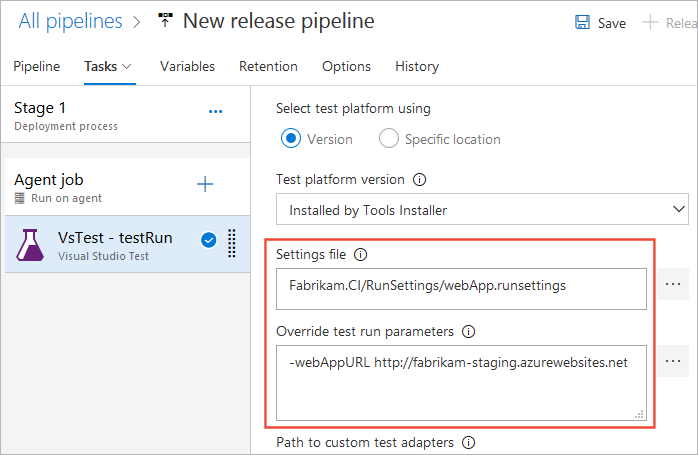The width and height of the screenshot is (698, 455).
Task: Open the Retention tab
Action: [268, 67]
